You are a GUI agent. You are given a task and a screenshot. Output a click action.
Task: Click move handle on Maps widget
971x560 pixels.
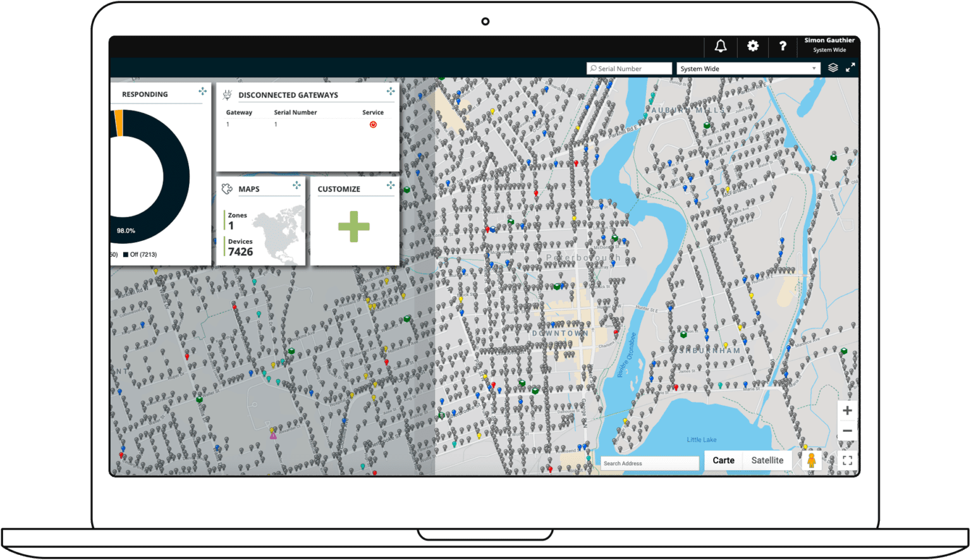click(296, 185)
